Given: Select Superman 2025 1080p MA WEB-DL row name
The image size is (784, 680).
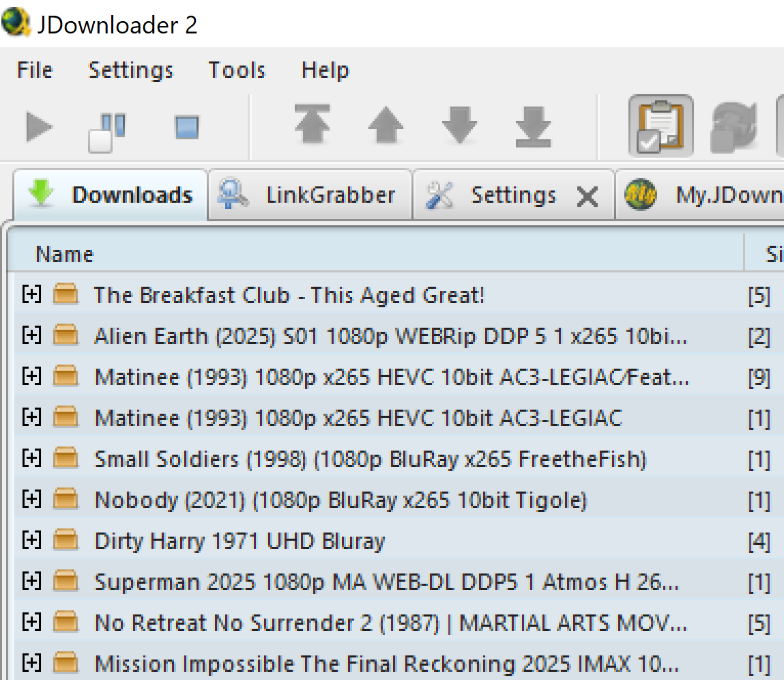Looking at the screenshot, I should (387, 582).
